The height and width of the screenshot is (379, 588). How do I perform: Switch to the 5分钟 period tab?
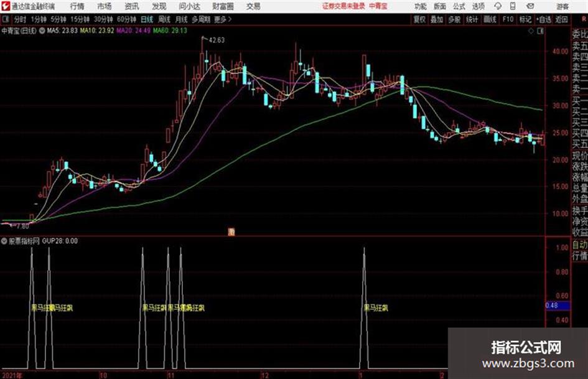pyautogui.click(x=58, y=19)
